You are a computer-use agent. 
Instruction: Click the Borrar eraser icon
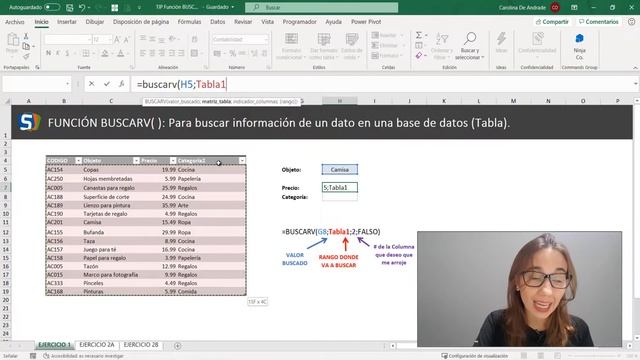point(419,55)
